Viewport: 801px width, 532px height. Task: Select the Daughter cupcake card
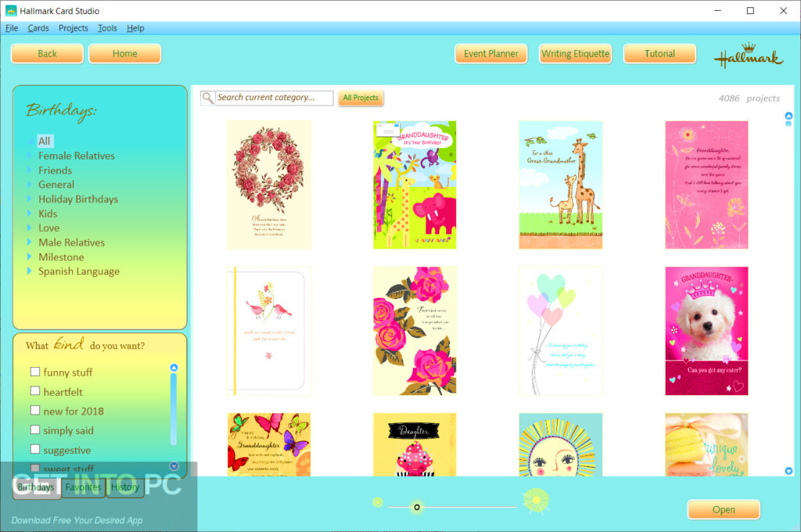[x=415, y=444]
